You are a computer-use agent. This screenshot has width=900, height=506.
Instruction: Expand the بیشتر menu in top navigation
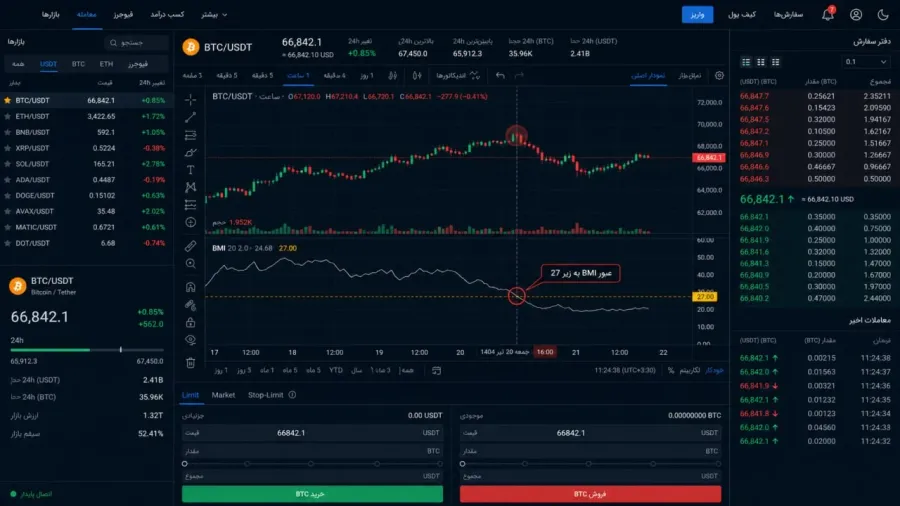(214, 14)
